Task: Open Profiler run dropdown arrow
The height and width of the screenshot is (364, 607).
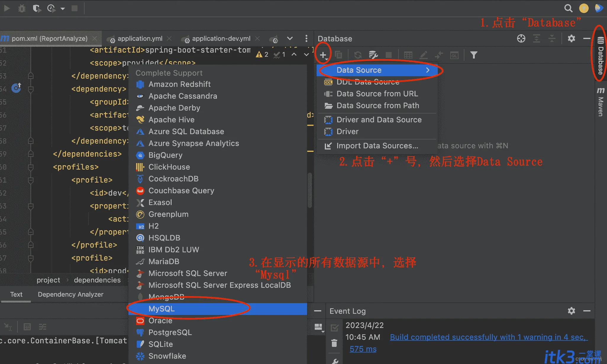Action: (x=62, y=9)
